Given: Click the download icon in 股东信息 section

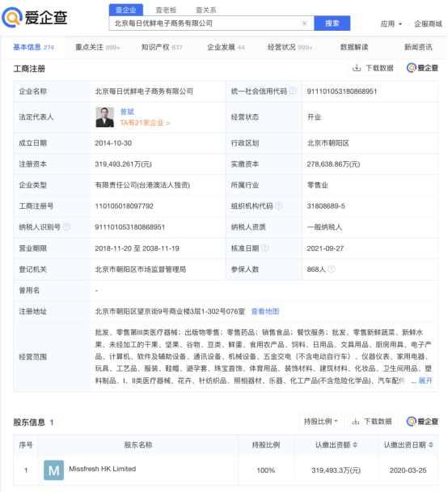Looking at the screenshot, I should pos(355,421).
